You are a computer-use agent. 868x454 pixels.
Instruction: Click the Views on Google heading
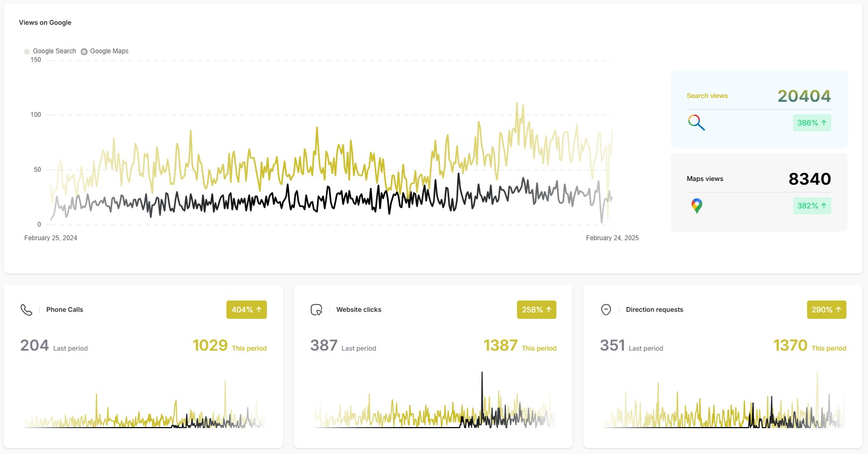tap(45, 23)
